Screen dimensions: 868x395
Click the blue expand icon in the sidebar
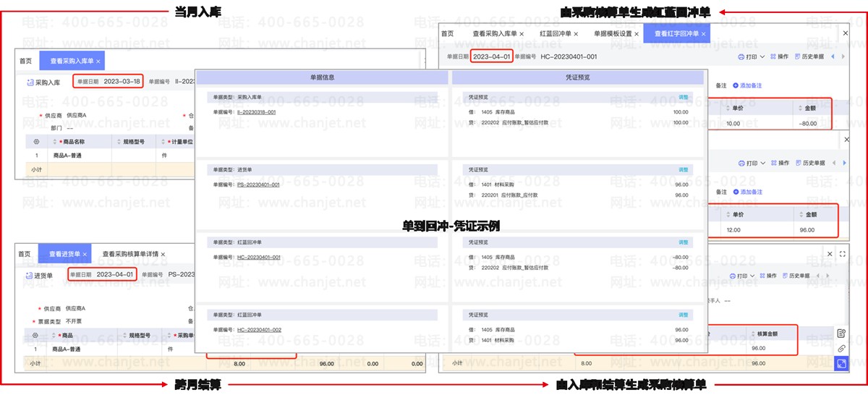[841, 364]
